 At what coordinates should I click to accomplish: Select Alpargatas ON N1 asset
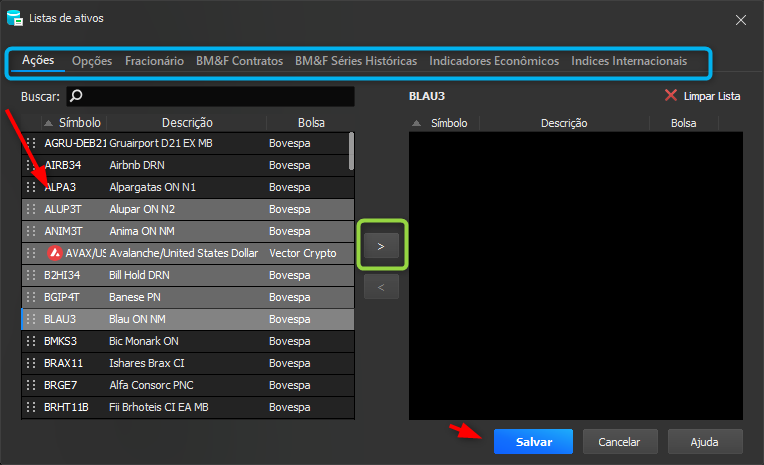(188, 187)
